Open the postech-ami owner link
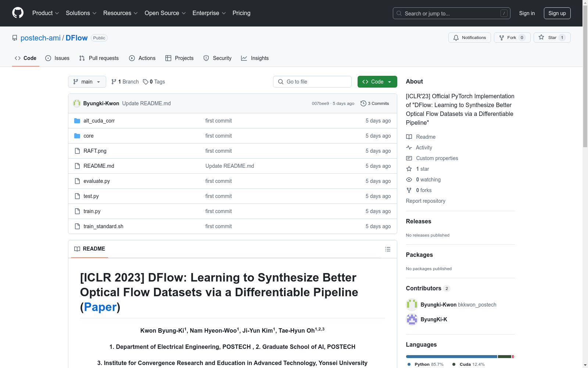This screenshot has width=588, height=368. [40, 38]
